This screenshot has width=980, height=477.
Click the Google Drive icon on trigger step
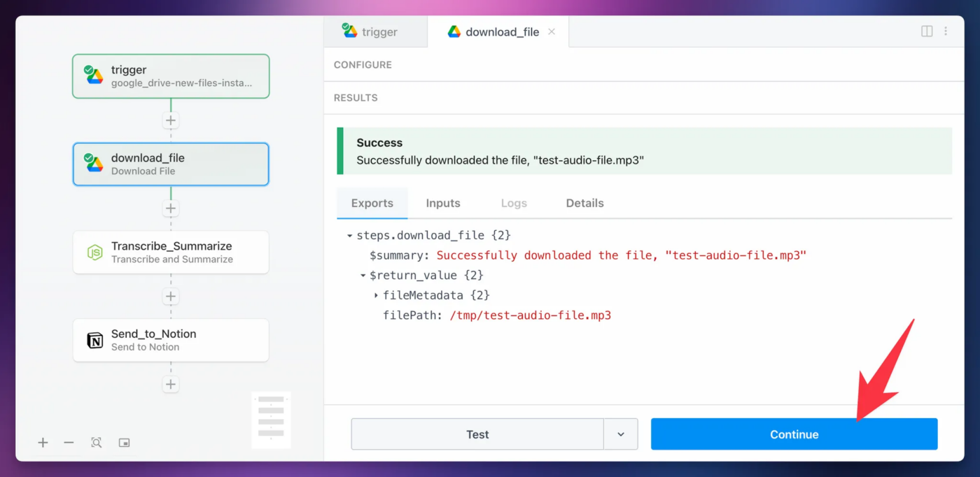pyautogui.click(x=94, y=76)
